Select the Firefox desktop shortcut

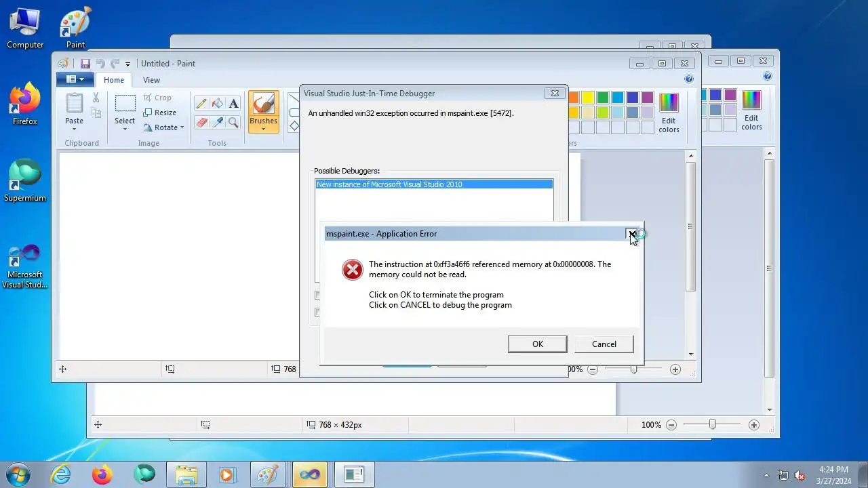point(25,104)
